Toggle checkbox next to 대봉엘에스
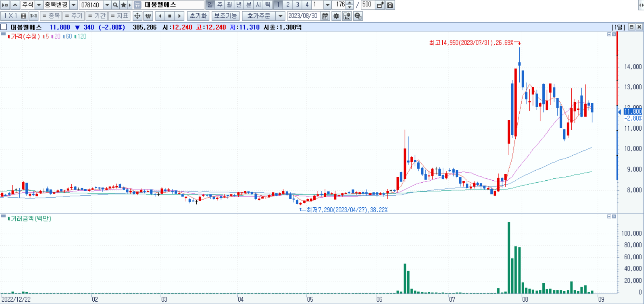 4,27
